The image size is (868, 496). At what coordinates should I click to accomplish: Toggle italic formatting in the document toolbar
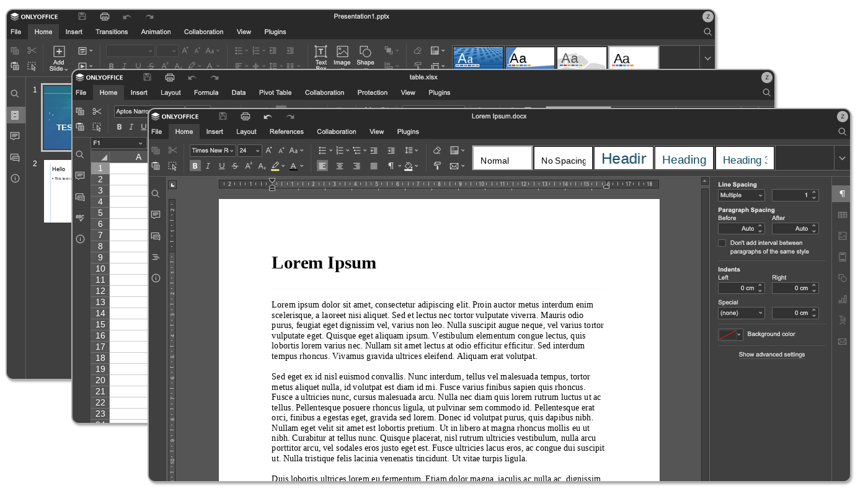pos(208,166)
